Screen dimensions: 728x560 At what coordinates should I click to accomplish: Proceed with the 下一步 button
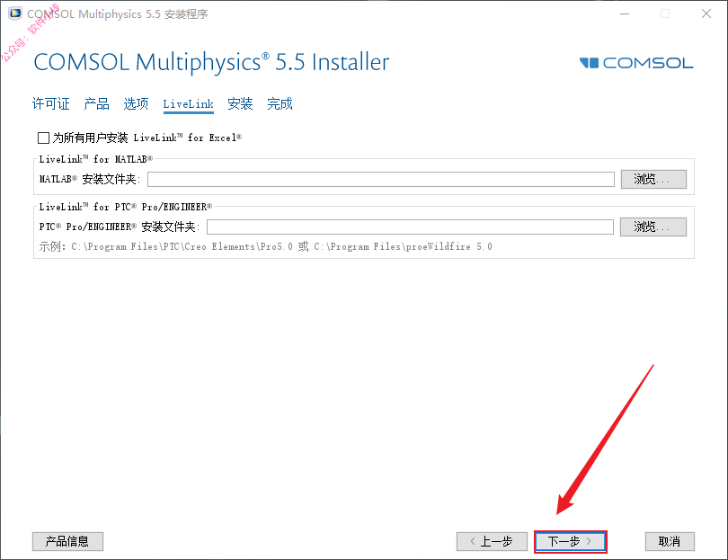[x=570, y=541]
